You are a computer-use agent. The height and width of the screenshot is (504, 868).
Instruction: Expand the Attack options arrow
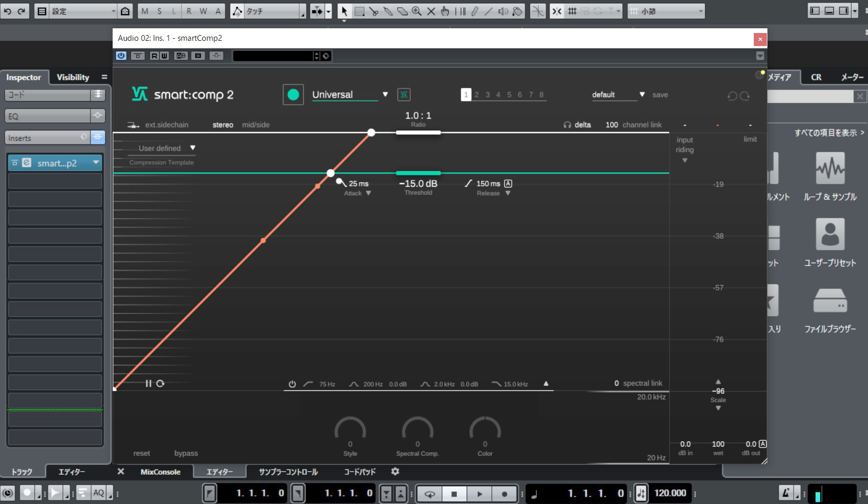pos(368,193)
